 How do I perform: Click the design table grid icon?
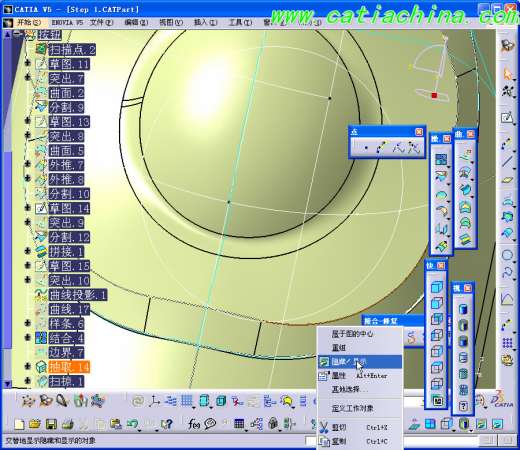tap(239, 424)
